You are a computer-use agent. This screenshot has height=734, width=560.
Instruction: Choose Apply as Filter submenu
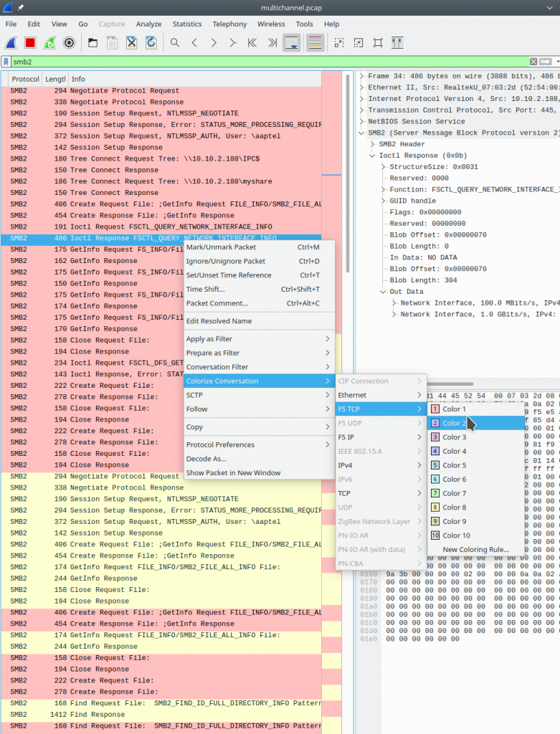(260, 339)
